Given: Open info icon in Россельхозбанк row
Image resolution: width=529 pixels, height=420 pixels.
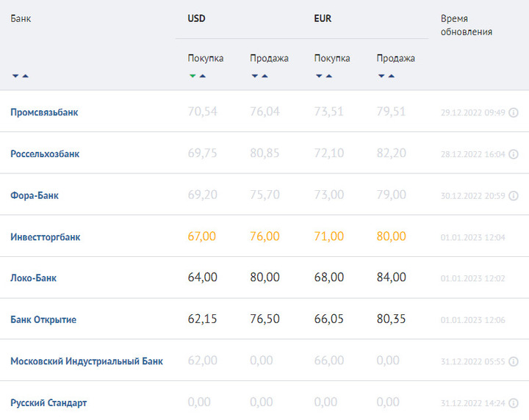Looking at the screenshot, I should (514, 154).
